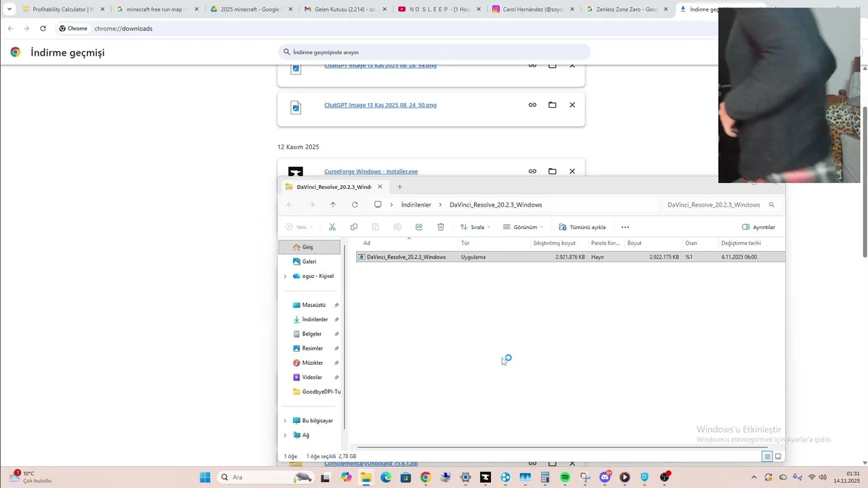This screenshot has width=868, height=488.
Task: Copy link for ChatGPT Image 08_24_50.png
Action: click(x=532, y=105)
